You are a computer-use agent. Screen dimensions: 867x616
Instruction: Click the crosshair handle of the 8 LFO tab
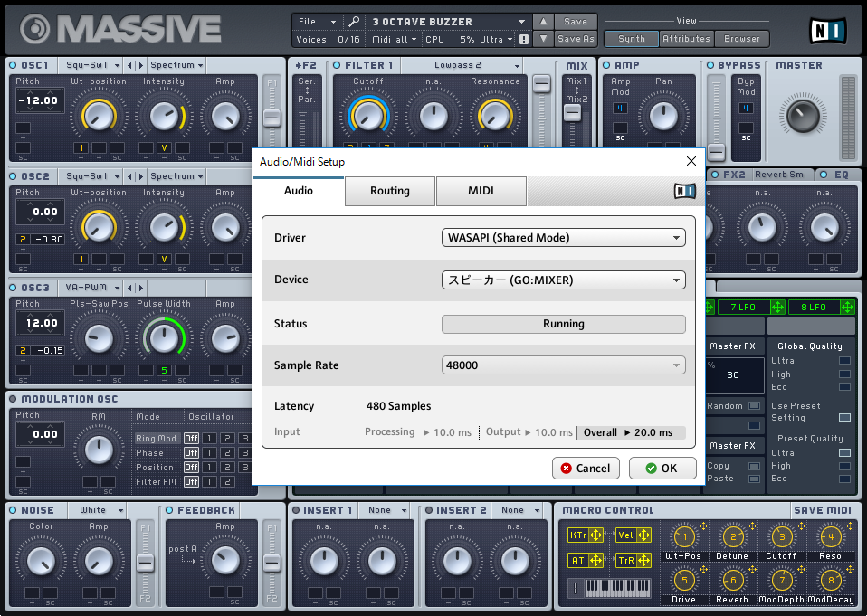847,308
